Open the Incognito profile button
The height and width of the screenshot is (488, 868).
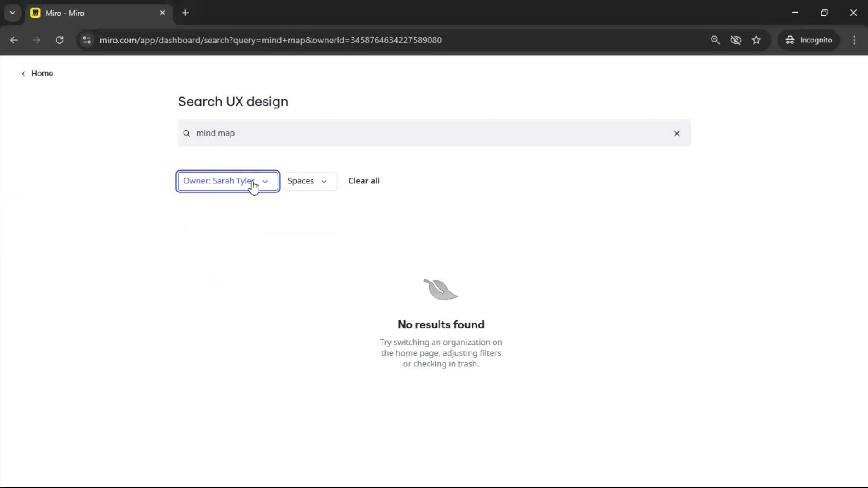coord(809,40)
